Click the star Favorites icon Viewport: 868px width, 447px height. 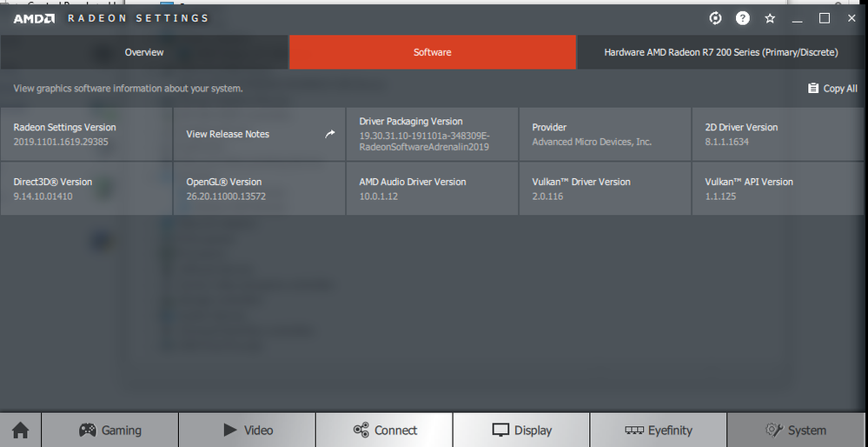[x=770, y=19]
